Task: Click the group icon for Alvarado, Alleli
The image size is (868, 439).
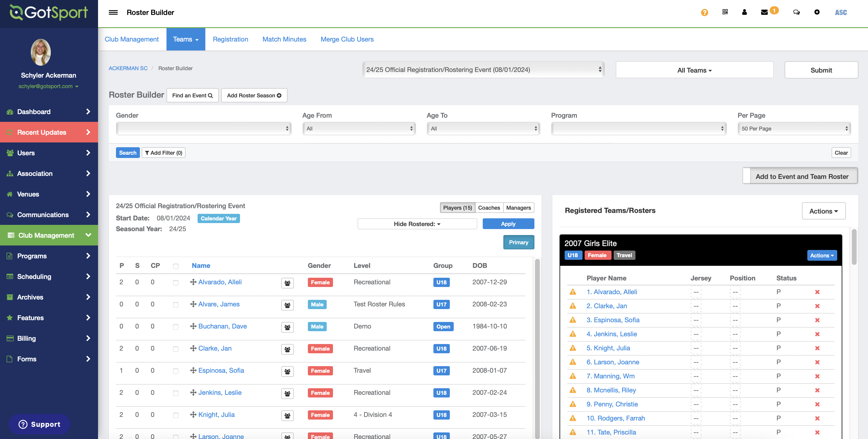Action: coord(287,283)
